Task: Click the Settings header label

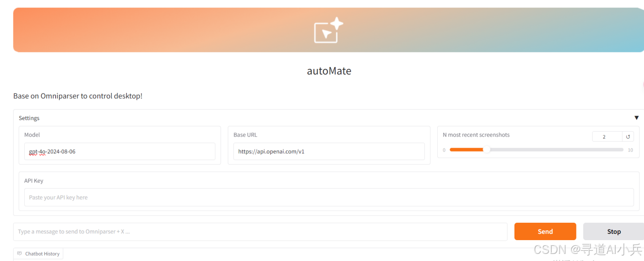Action: tap(29, 118)
